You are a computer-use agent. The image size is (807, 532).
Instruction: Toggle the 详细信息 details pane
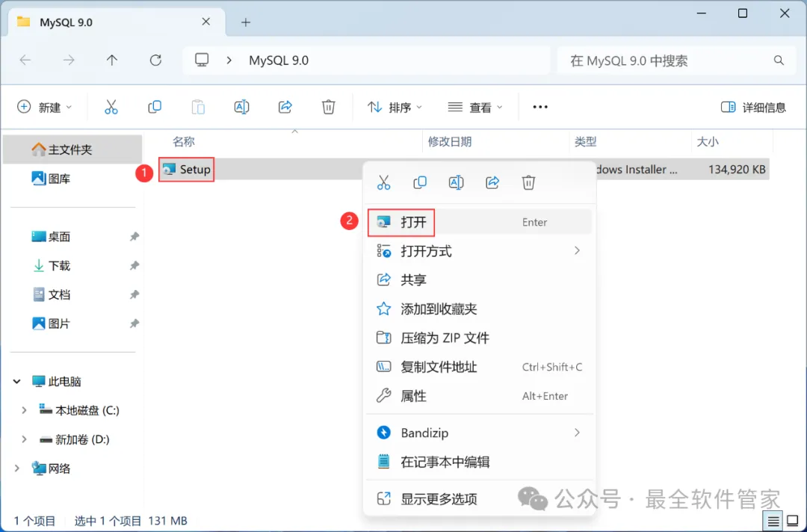[x=753, y=107]
